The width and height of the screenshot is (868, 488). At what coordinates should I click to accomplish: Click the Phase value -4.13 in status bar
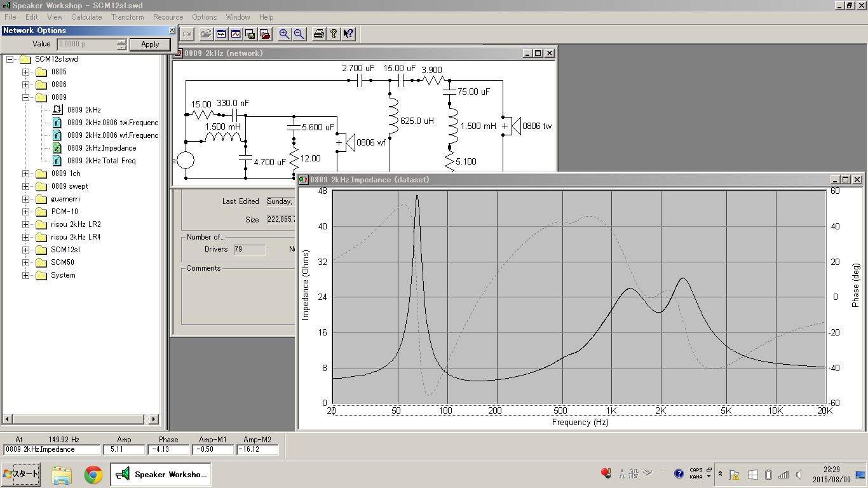tap(168, 449)
